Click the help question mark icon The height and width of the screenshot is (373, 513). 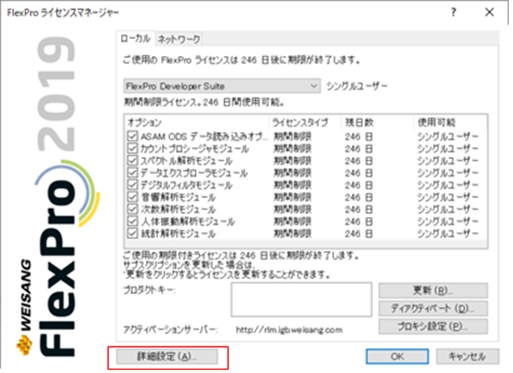click(x=453, y=12)
